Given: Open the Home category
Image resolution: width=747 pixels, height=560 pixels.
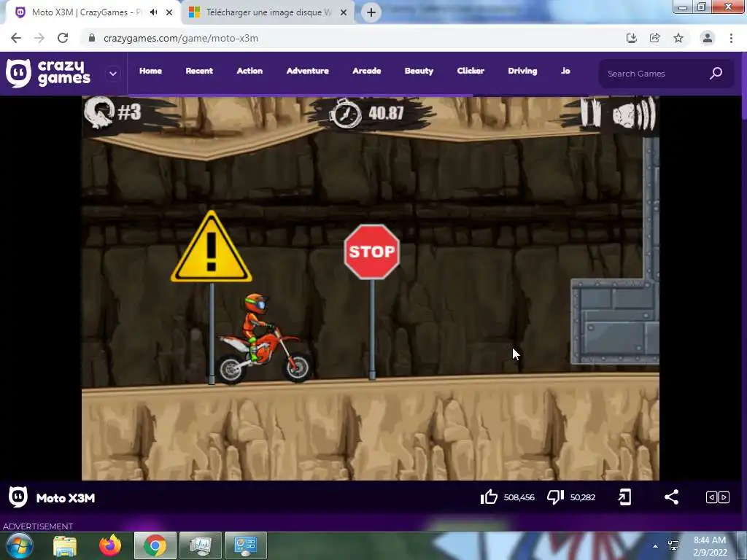Looking at the screenshot, I should (150, 71).
